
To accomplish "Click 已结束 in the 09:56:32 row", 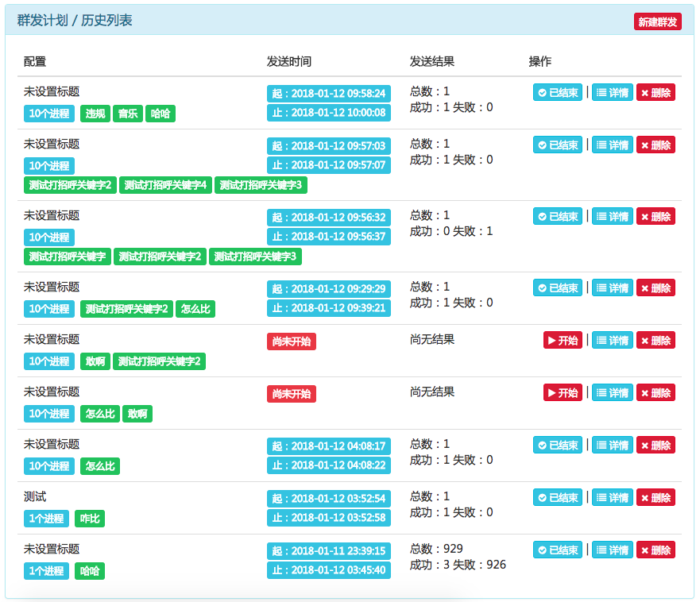I will tap(558, 216).
